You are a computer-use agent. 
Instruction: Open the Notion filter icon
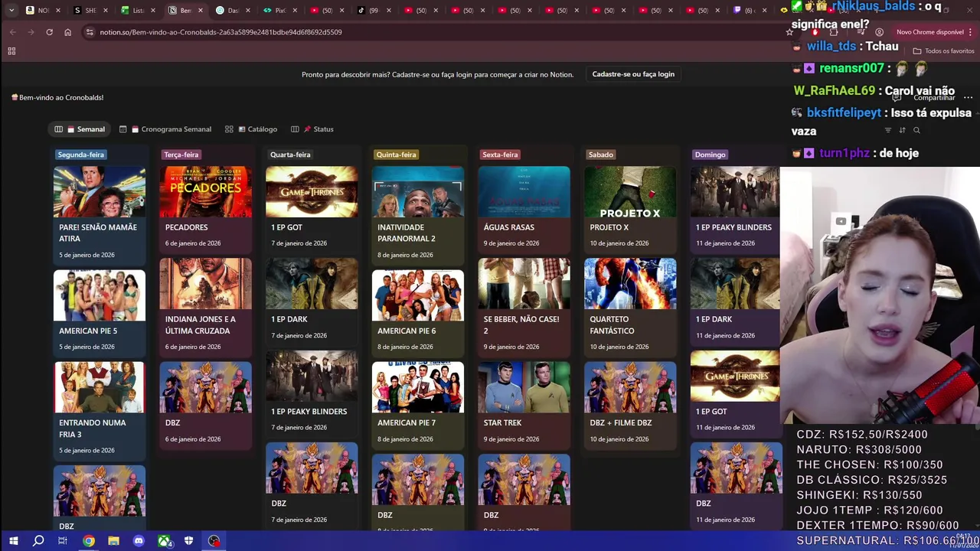[x=888, y=130]
